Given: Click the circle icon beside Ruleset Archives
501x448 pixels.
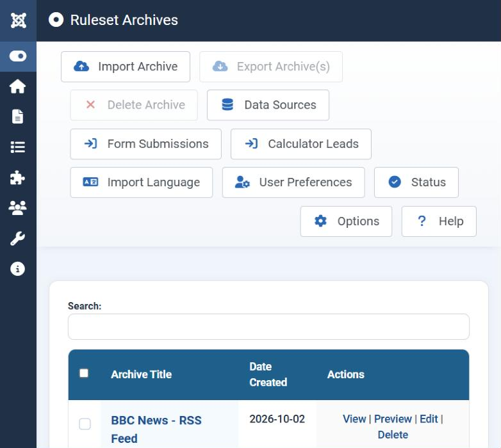Looking at the screenshot, I should coord(56,20).
